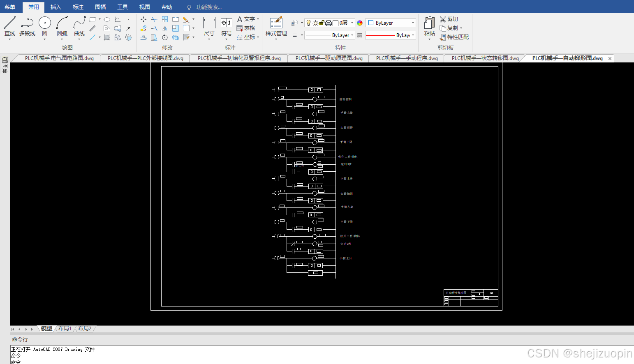Toggle layer lock padlock icon
The height and width of the screenshot is (364, 634).
(322, 23)
